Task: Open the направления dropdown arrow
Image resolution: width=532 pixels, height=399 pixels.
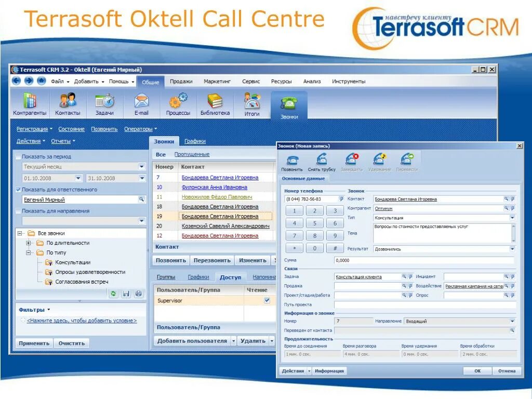Action: pyautogui.click(x=142, y=221)
